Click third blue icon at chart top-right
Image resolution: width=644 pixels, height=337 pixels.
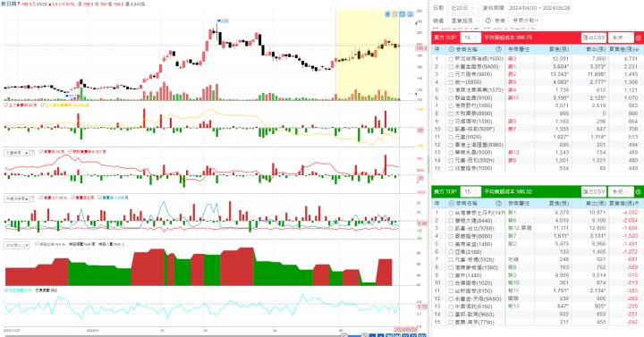(402, 14)
